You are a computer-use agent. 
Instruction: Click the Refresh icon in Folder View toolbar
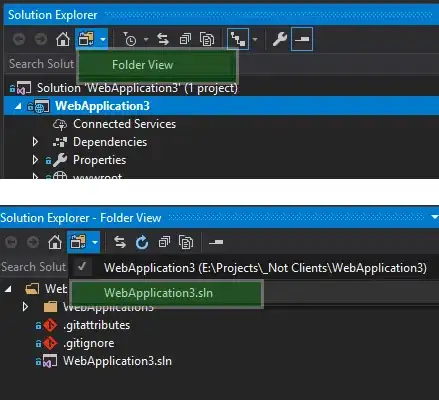pos(142,242)
